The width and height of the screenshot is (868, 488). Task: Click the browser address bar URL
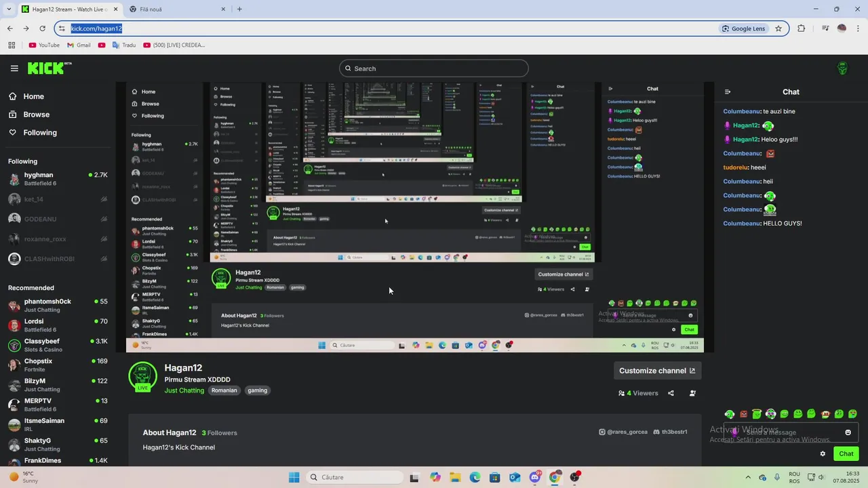pyautogui.click(x=96, y=28)
